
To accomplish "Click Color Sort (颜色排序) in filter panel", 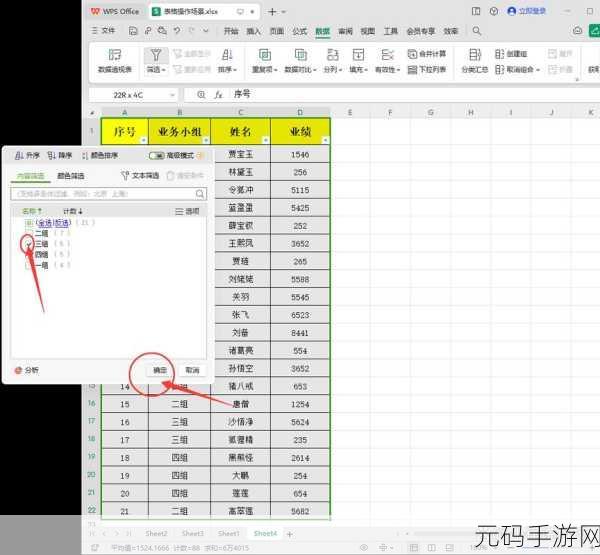I will point(99,155).
